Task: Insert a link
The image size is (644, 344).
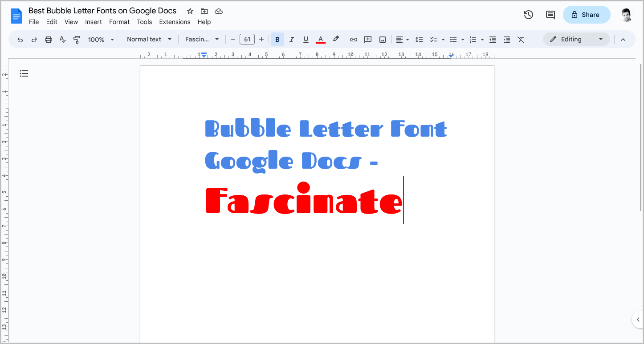Action: (353, 39)
